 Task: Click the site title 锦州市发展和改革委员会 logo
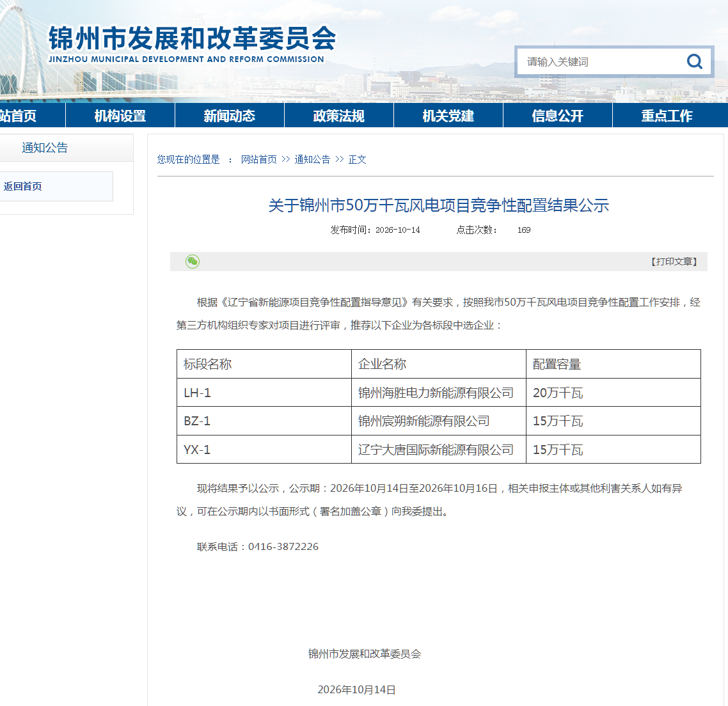pos(192,43)
